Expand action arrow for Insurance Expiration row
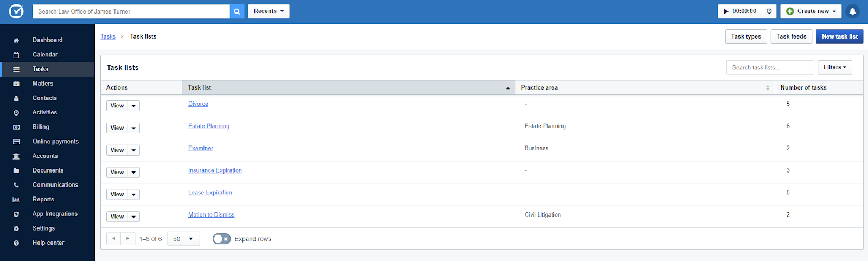The height and width of the screenshot is (261, 868). (134, 173)
